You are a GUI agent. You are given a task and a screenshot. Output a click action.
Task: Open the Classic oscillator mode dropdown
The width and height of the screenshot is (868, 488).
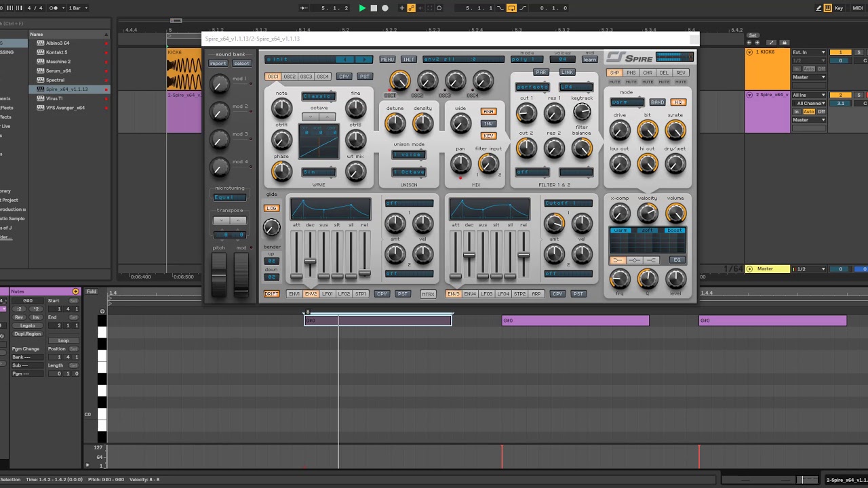(319, 96)
